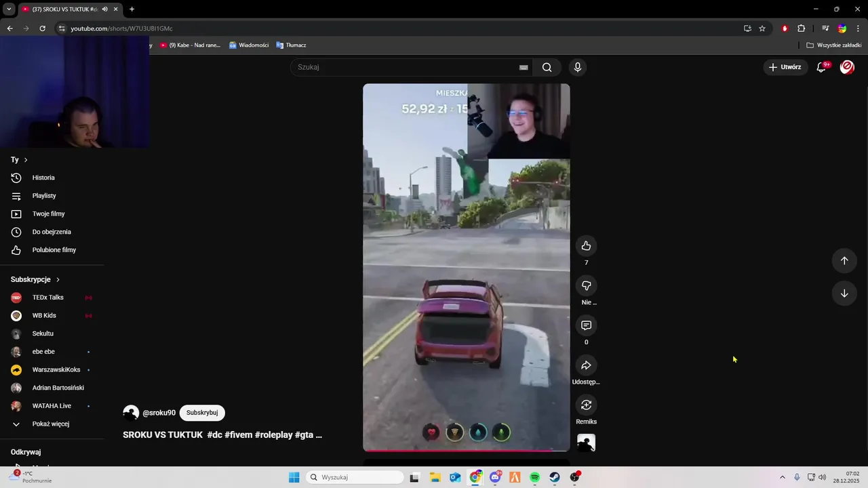Click the address bar URL

pos(121,28)
